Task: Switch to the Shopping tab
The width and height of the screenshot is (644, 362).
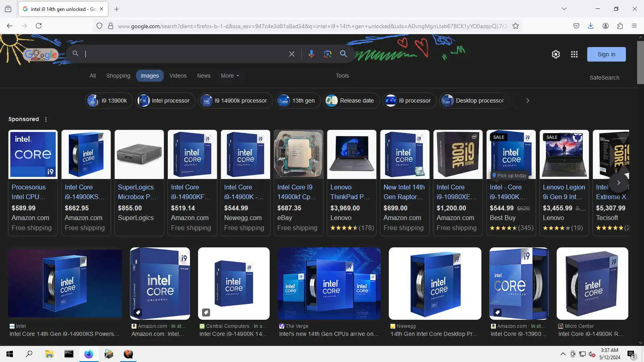Action: [118, 76]
